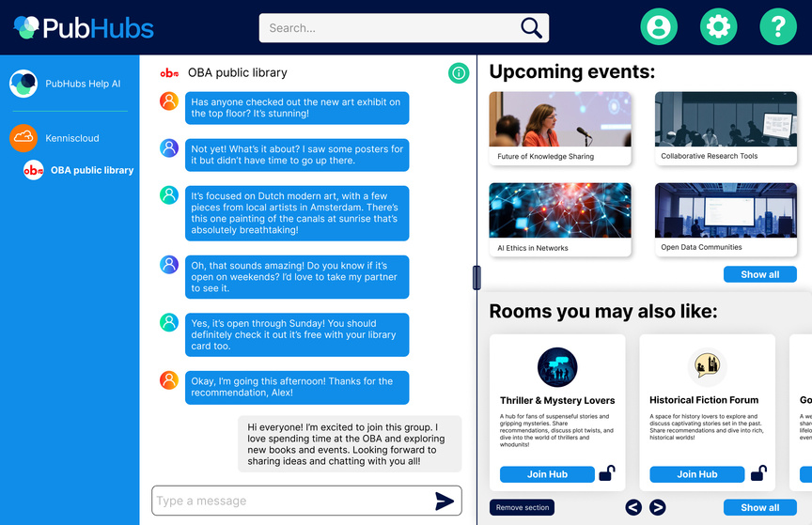
Task: Click the OBA logo in chat header
Action: (x=169, y=73)
